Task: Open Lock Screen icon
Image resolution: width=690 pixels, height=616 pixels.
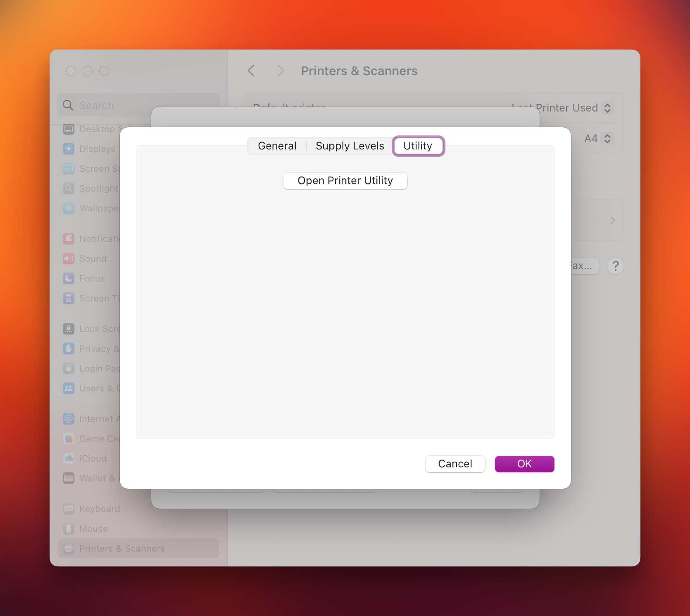Action: pos(69,329)
